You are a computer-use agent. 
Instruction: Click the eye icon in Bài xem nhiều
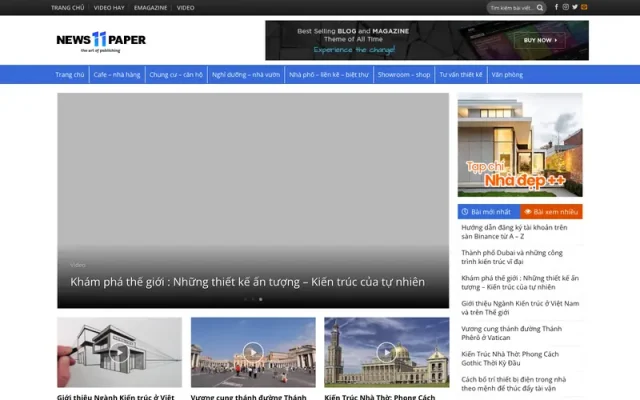pyautogui.click(x=528, y=212)
